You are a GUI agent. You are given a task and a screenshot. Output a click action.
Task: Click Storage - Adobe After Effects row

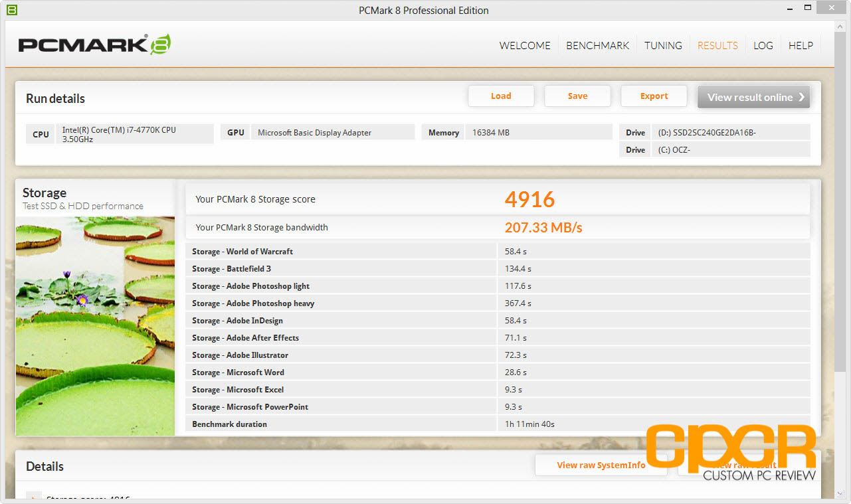[x=498, y=338]
